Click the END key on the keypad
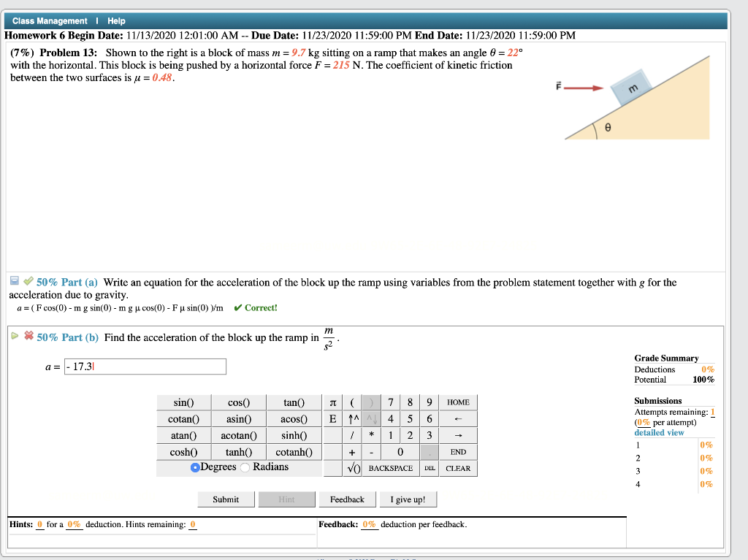The height and width of the screenshot is (560, 748). click(457, 451)
